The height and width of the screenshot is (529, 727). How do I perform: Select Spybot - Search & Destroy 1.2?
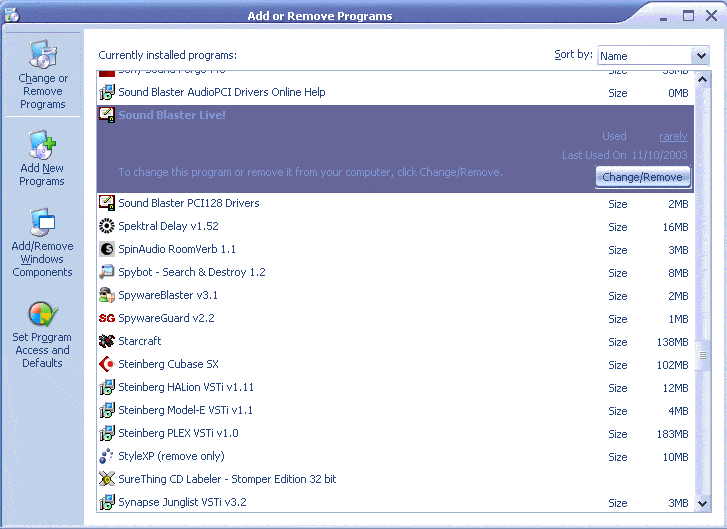pos(395,272)
